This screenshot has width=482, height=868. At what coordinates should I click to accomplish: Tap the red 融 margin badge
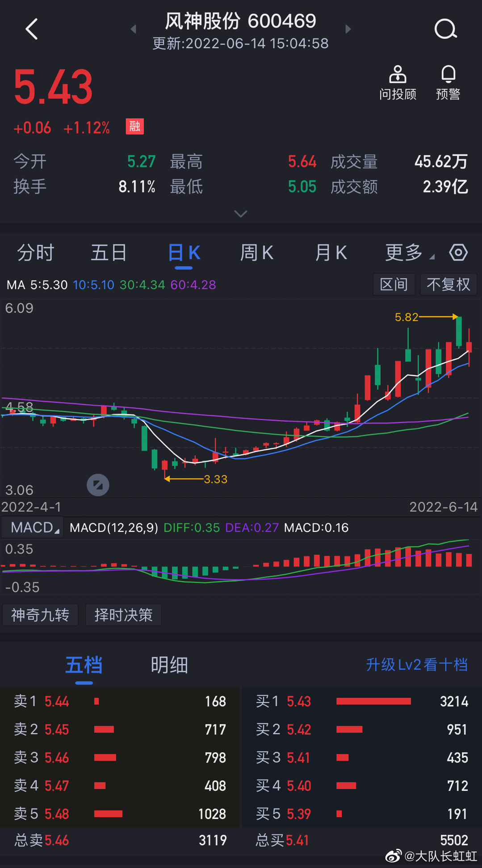[x=134, y=127]
